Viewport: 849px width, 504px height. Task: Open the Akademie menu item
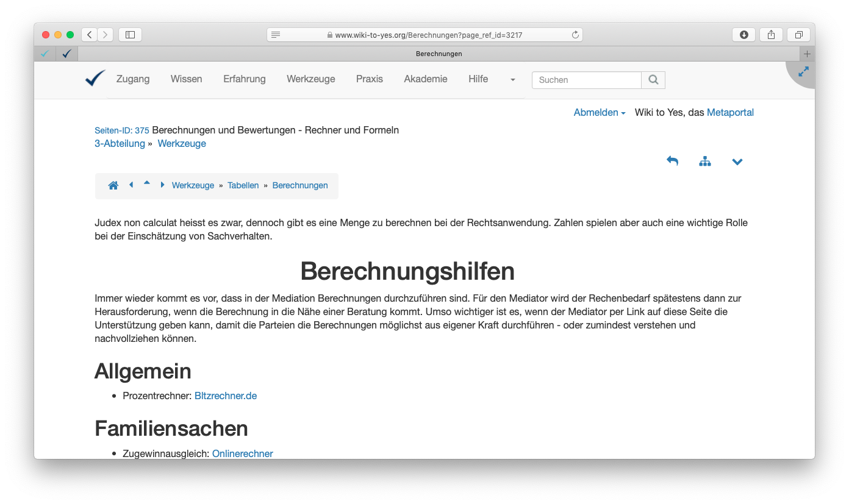pyautogui.click(x=425, y=79)
